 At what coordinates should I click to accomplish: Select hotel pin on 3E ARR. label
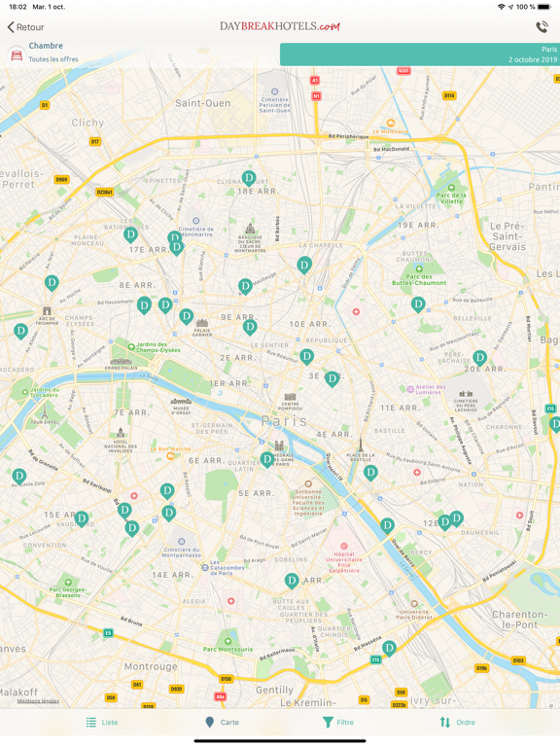pyautogui.click(x=332, y=379)
